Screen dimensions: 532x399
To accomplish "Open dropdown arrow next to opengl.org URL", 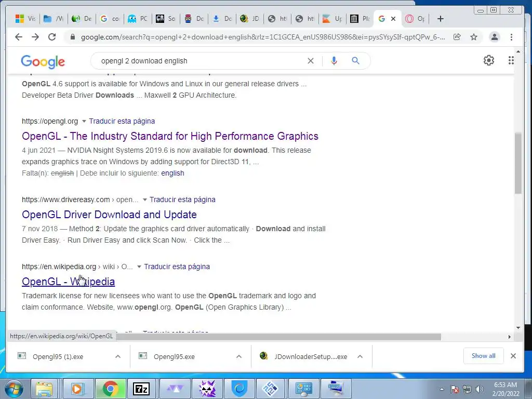I will [x=84, y=121].
